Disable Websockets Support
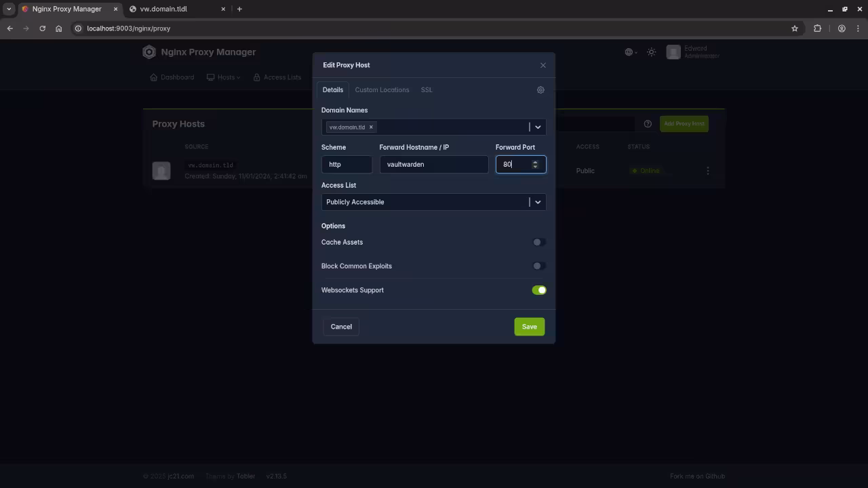The image size is (868, 488). [x=539, y=290]
